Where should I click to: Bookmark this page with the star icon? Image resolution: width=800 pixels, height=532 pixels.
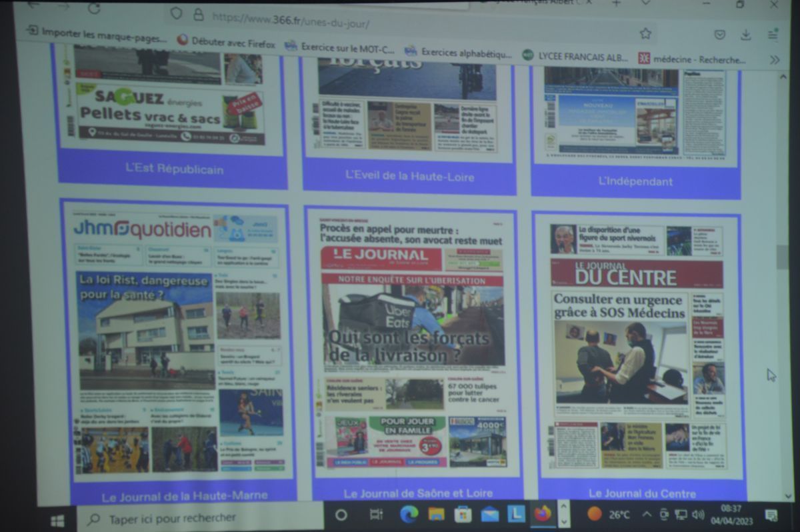pyautogui.click(x=645, y=33)
